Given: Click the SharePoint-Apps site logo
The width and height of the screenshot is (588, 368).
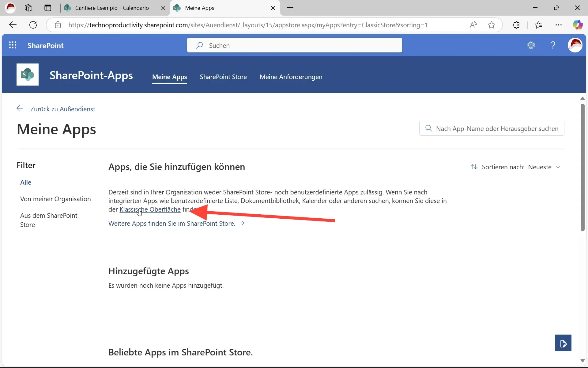Looking at the screenshot, I should 28,75.
